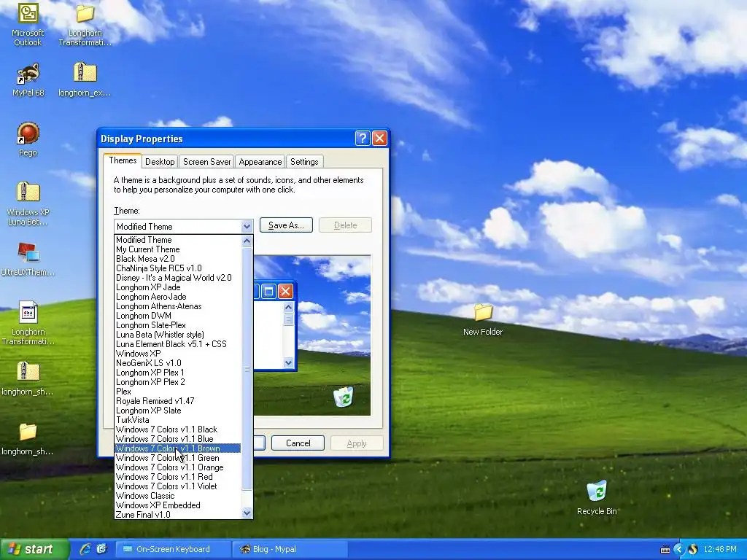Screen dimensions: 747x560
Task: Open the Start menu
Action: coord(34,549)
